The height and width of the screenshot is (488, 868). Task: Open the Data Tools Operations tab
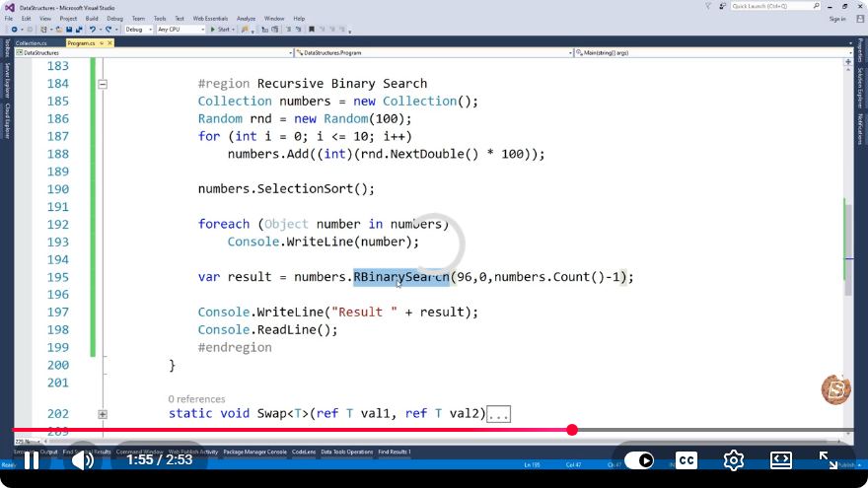pos(346,453)
